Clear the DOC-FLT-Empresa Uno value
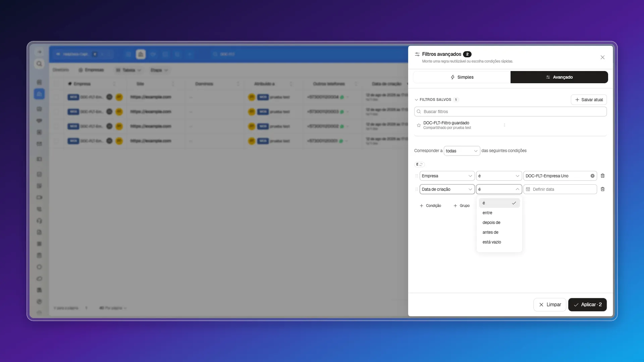Screen dimensions: 644x362 tap(592, 176)
